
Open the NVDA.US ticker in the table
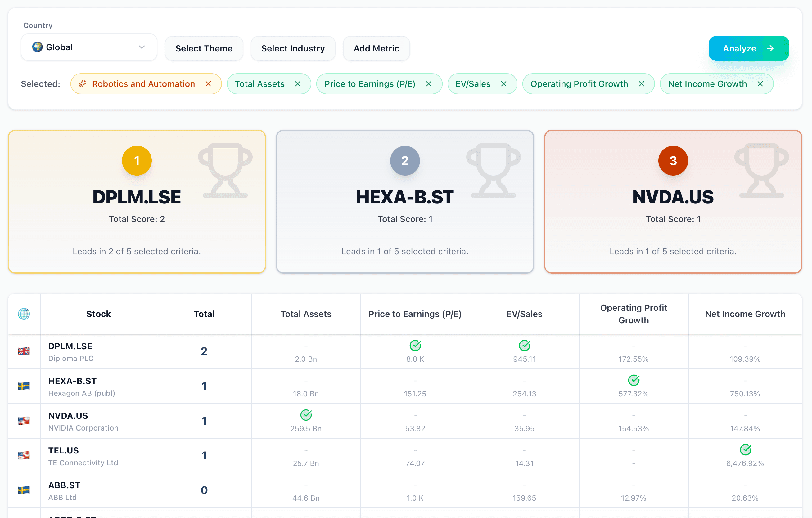coord(68,416)
